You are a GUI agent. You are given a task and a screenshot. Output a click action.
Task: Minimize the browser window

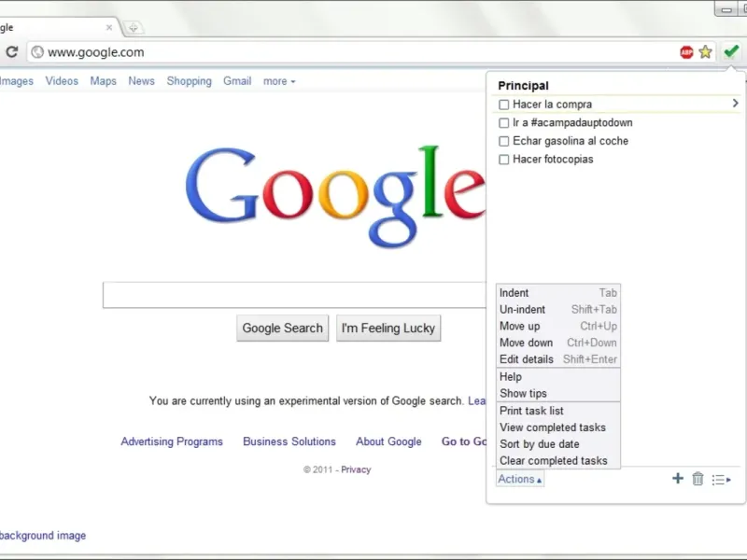[x=726, y=9]
